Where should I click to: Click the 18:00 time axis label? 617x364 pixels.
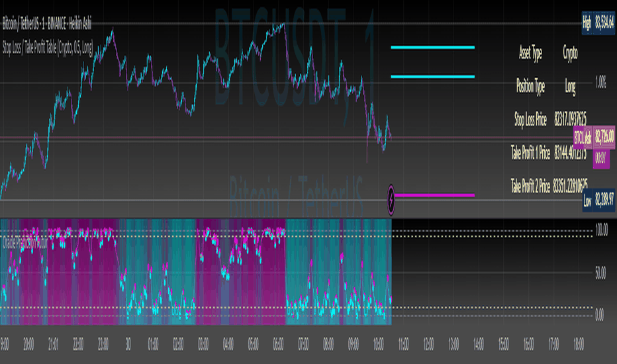point(579,344)
